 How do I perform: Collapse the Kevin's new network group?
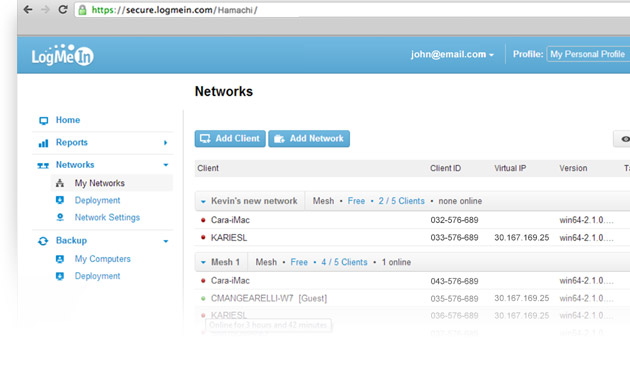[x=203, y=201]
